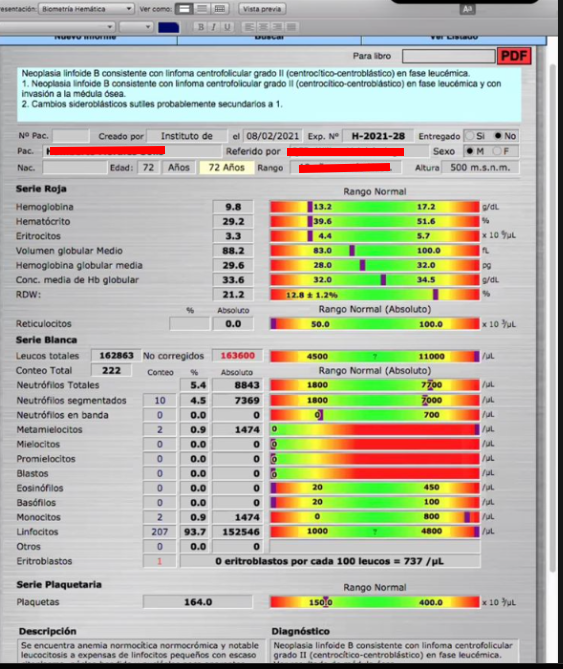The width and height of the screenshot is (563, 669).
Task: Click Blastos count field
Action: [160, 473]
